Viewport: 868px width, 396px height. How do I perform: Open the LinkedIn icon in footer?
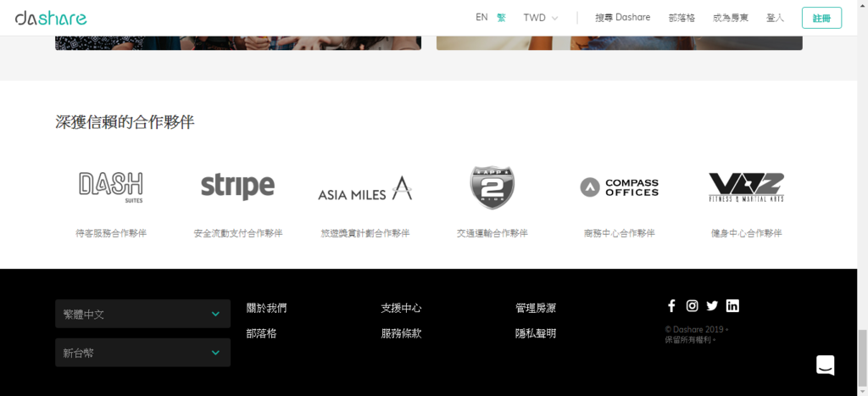coord(732,306)
